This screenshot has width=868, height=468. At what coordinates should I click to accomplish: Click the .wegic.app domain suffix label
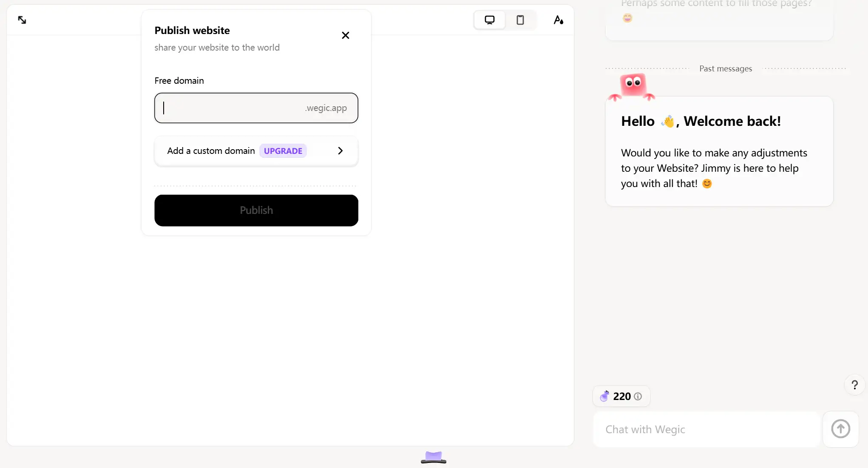click(x=325, y=108)
